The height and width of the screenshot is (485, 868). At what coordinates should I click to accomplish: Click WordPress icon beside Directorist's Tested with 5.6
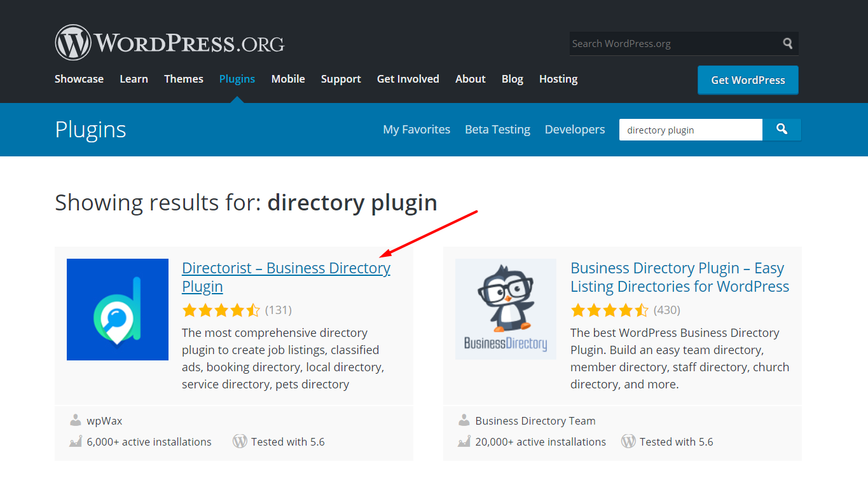pyautogui.click(x=240, y=441)
